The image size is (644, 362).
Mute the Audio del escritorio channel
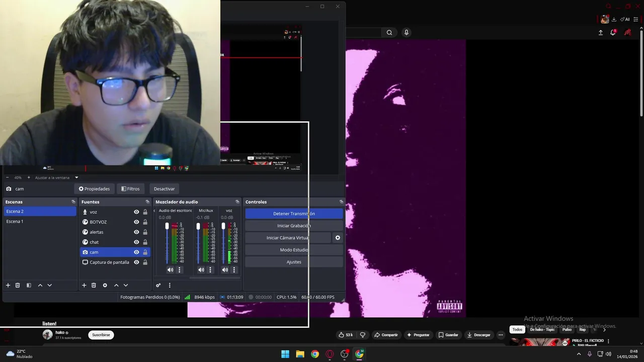pos(170,270)
